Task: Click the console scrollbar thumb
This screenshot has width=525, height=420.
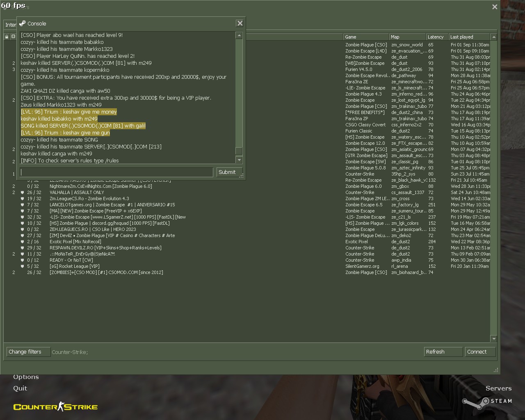Action: (x=239, y=151)
